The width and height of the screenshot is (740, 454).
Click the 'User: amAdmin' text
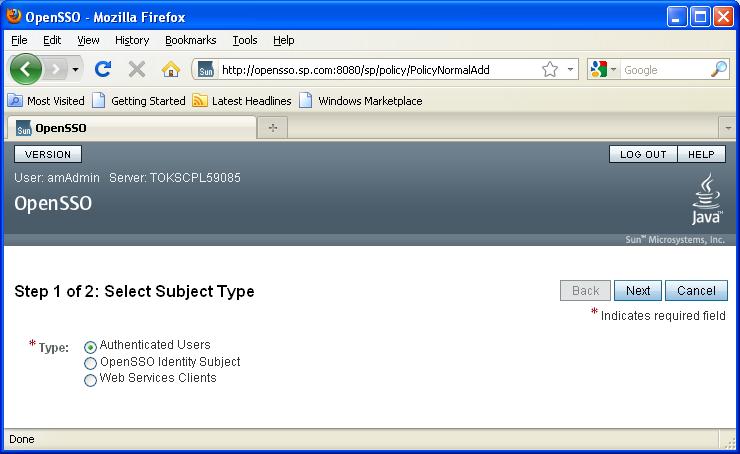point(57,178)
